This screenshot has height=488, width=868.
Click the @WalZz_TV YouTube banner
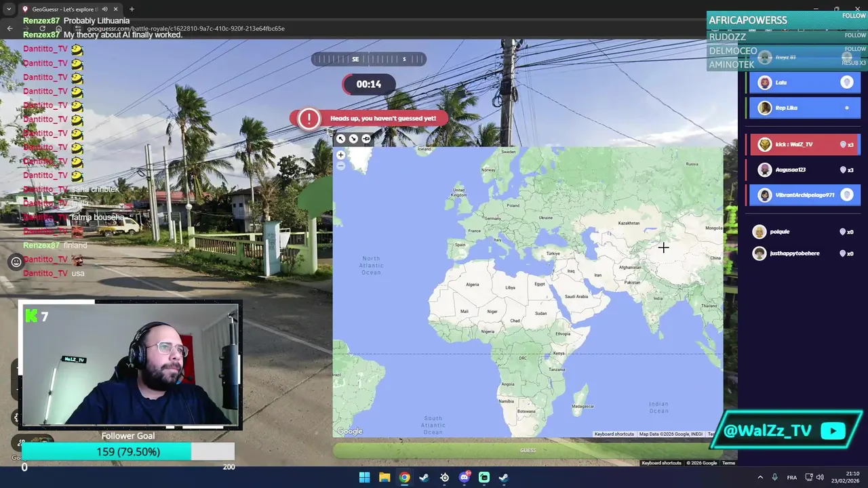[x=787, y=431]
